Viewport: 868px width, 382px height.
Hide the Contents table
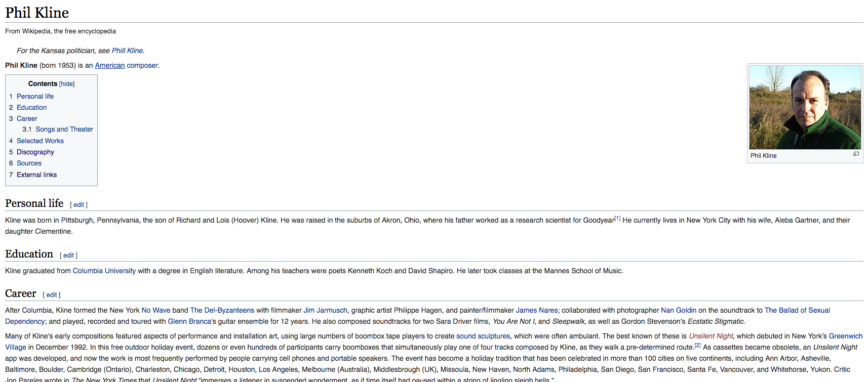[x=67, y=84]
